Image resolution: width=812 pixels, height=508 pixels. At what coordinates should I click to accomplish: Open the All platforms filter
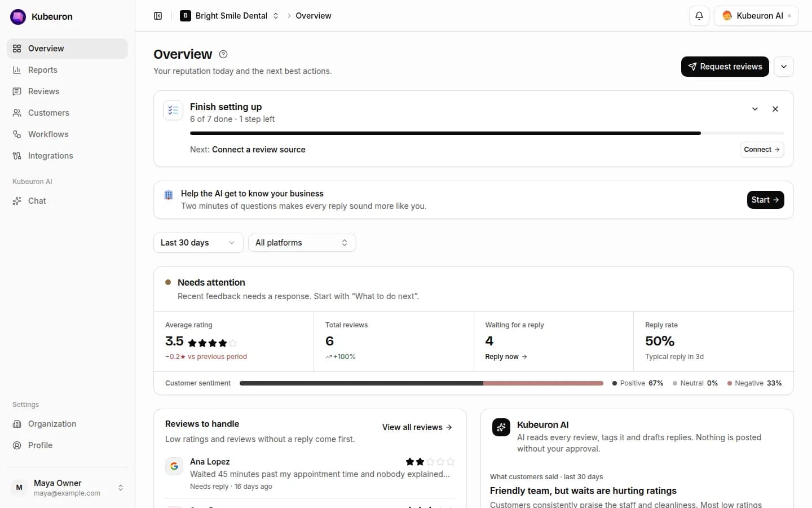302,243
